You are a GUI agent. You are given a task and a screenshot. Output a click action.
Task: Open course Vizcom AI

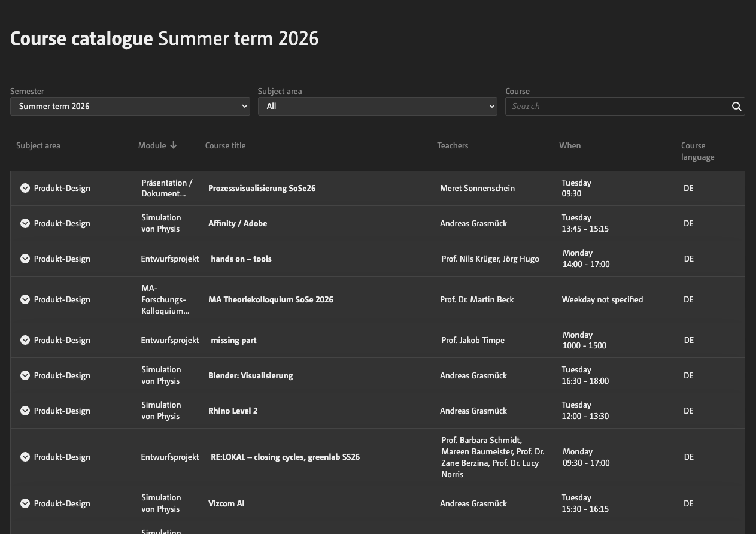point(226,503)
